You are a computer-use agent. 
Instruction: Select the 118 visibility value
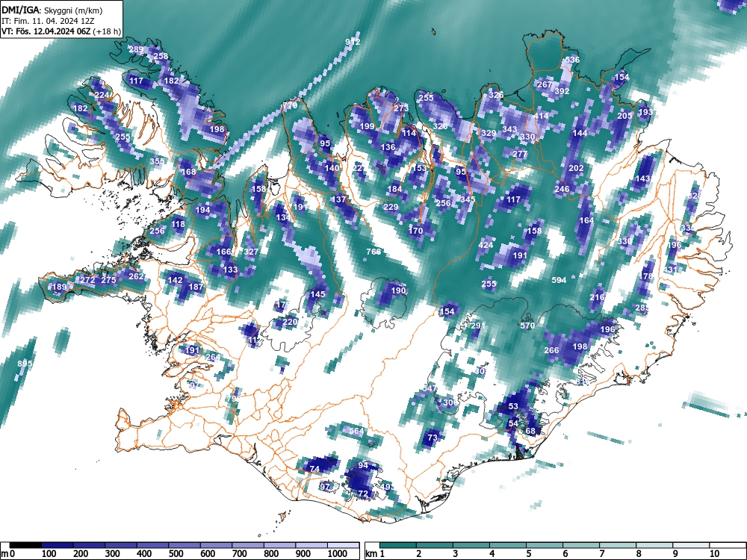(178, 224)
